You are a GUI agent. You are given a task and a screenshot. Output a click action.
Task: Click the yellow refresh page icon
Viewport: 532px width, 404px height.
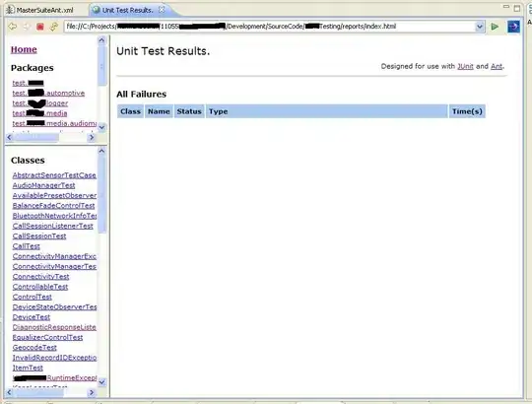tap(54, 27)
